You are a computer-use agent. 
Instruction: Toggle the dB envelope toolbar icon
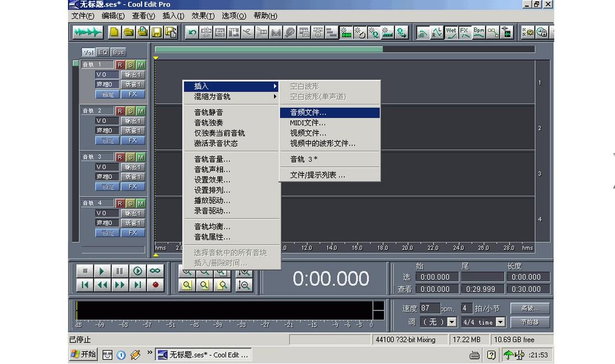422,32
